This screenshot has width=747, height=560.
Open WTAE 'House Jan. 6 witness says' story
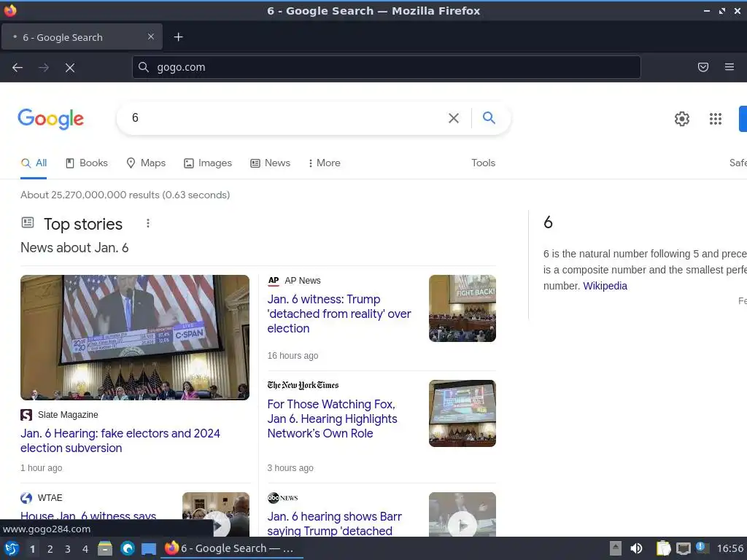click(88, 516)
